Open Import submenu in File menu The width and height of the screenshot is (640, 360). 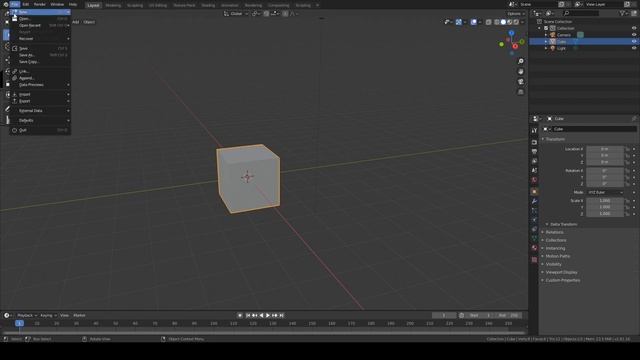40,94
